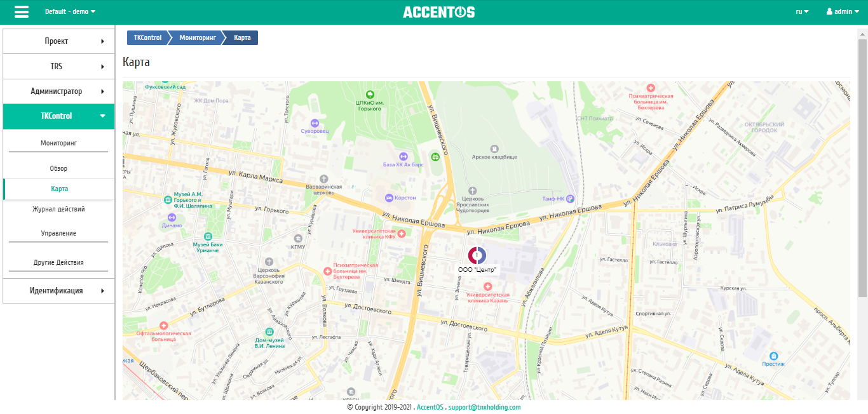Collapse the TKControl sidebar section
The image size is (868, 414).
(x=58, y=116)
